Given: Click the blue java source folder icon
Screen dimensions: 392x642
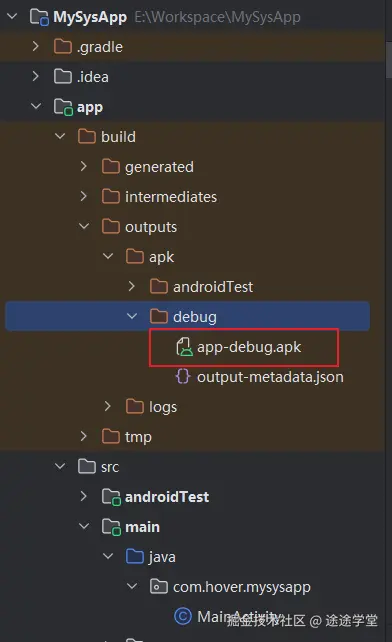Looking at the screenshot, I should 135,556.
